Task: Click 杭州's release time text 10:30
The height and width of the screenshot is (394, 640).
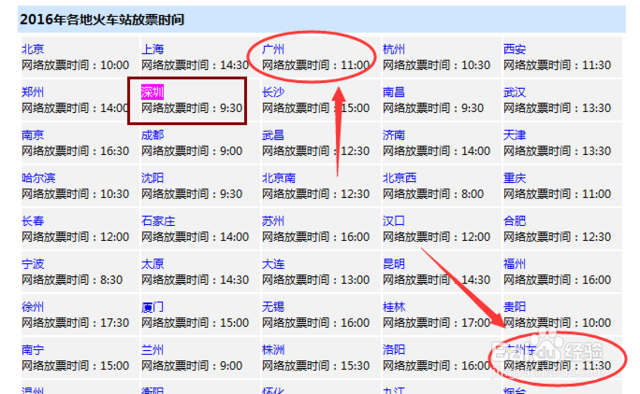Action: 476,65
